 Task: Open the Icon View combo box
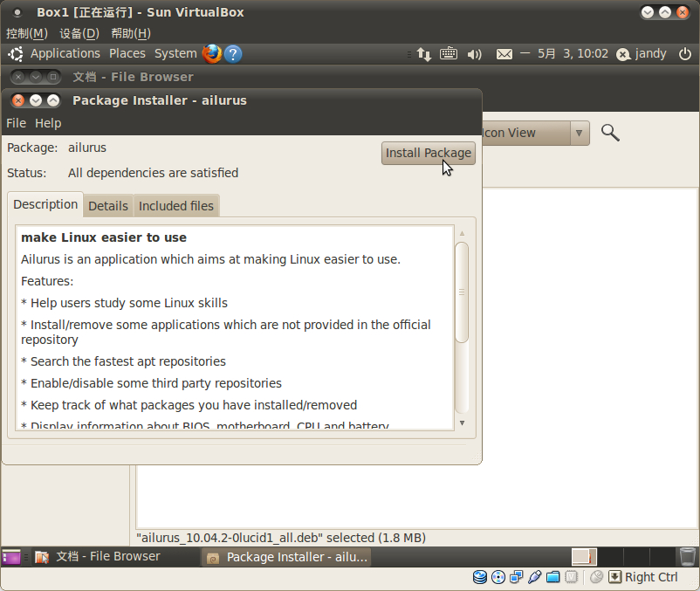(536, 133)
